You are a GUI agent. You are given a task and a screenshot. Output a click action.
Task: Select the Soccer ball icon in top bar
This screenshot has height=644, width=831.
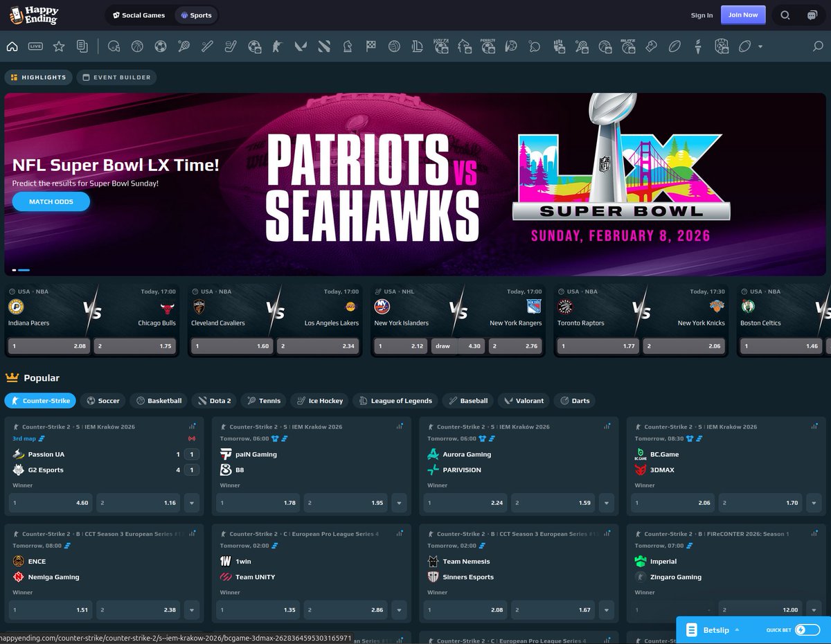pyautogui.click(x=160, y=46)
